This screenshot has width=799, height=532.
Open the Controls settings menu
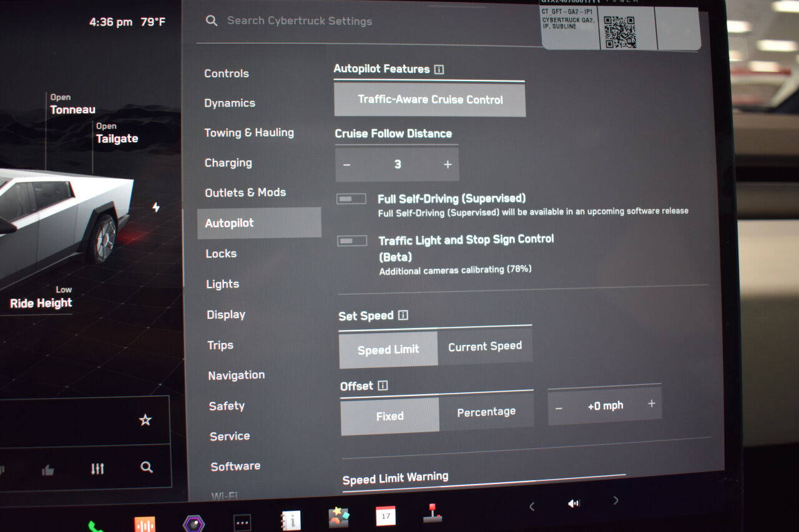click(x=227, y=74)
